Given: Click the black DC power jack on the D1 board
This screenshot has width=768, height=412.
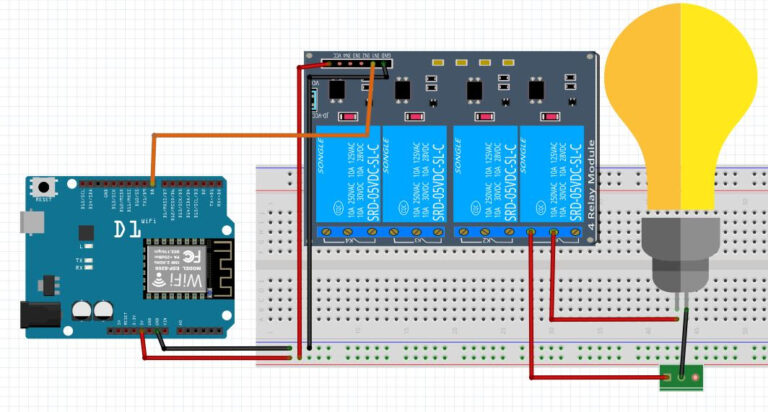Looking at the screenshot, I should click(38, 316).
